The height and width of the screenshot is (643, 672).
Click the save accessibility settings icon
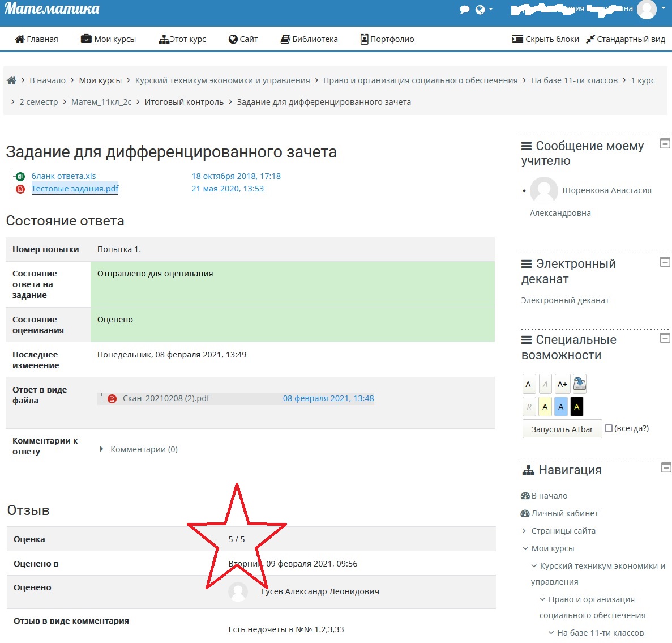tap(579, 384)
